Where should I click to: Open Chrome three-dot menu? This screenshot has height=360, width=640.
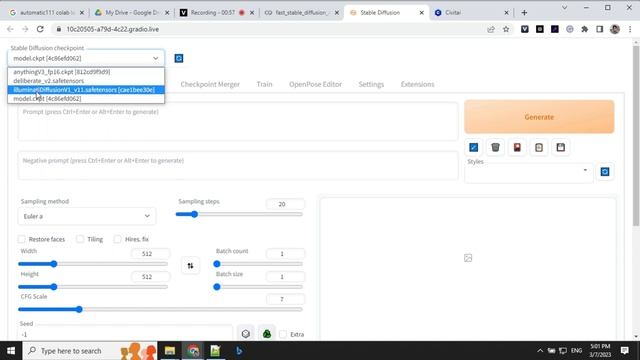630,29
